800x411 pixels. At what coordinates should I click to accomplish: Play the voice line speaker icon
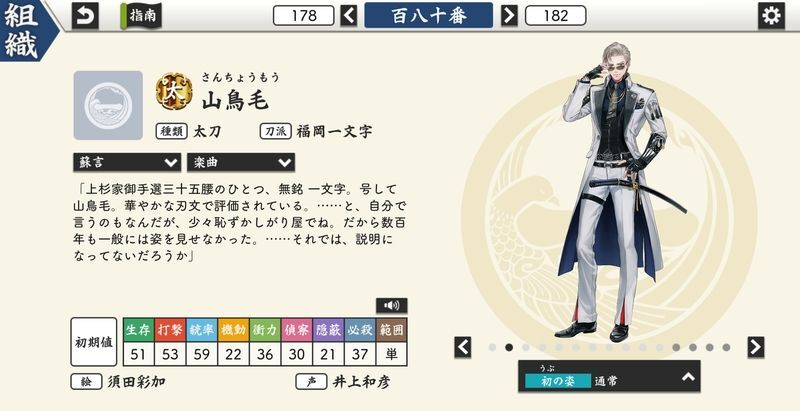391,305
